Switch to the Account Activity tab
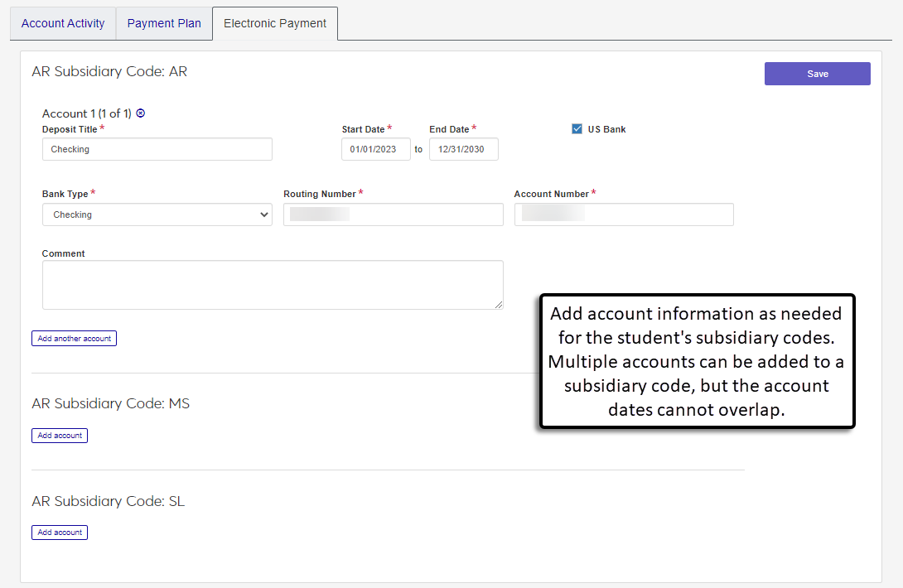Viewport: 903px width, 588px height. tap(63, 23)
